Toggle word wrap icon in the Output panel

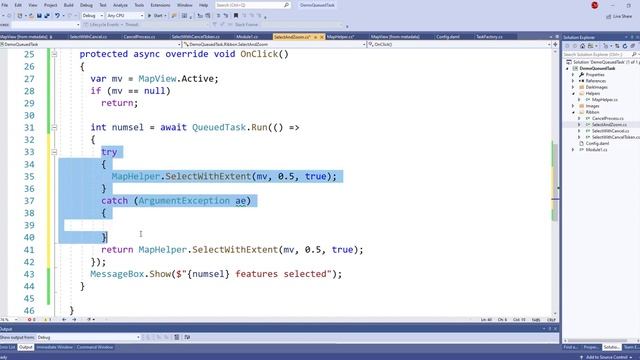point(187,337)
